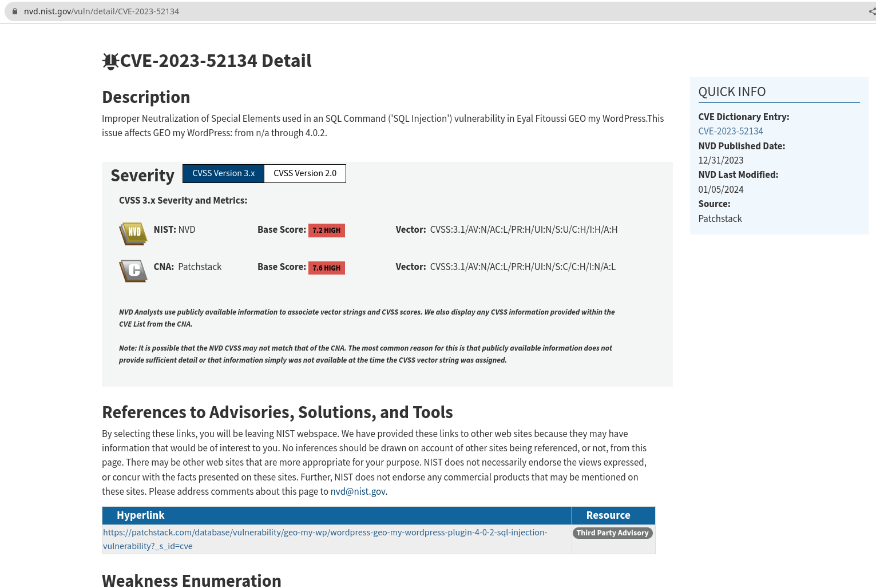Open CVE-2023-52134 dictionary entry link

730,132
